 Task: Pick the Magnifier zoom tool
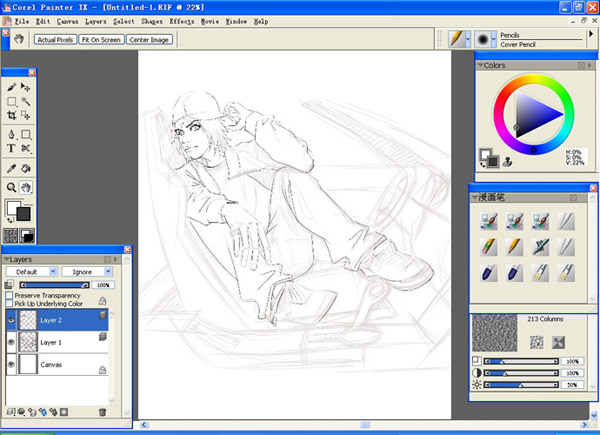click(x=11, y=186)
